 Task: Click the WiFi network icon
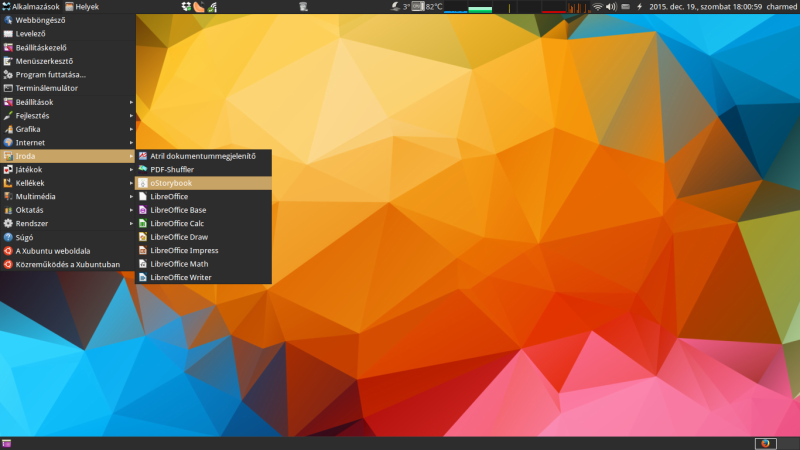pyautogui.click(x=597, y=7)
